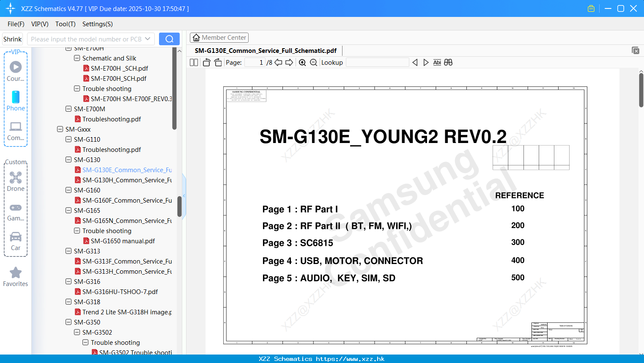Open SM-G313F_Common_Service file

tap(123, 261)
